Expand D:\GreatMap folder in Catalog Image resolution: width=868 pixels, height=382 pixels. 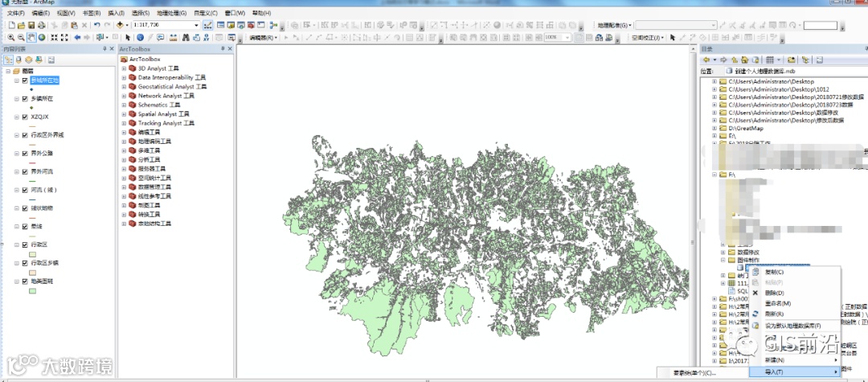click(714, 129)
